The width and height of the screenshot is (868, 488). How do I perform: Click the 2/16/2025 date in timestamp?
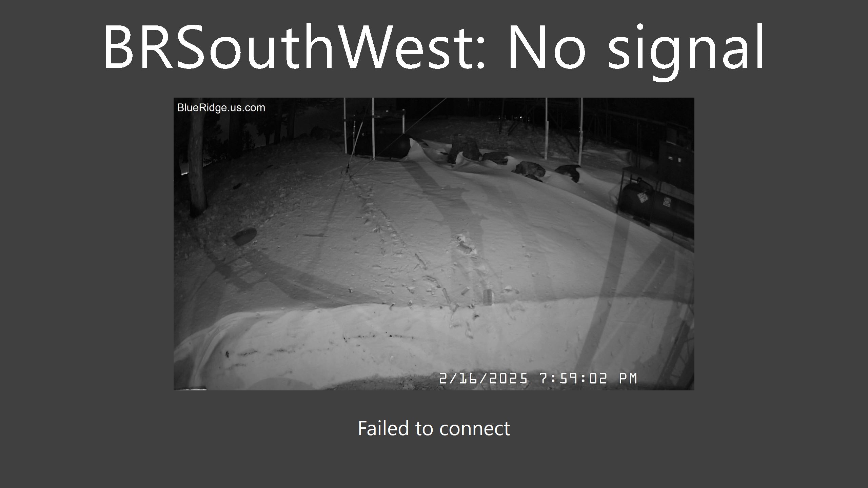click(484, 379)
